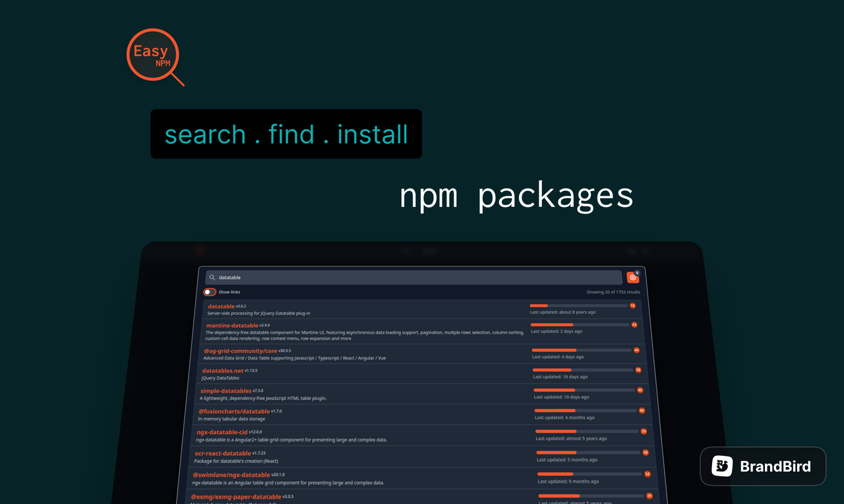Click the "npm packages" heading text
Image resolution: width=844 pixels, height=504 pixels.
(x=516, y=196)
